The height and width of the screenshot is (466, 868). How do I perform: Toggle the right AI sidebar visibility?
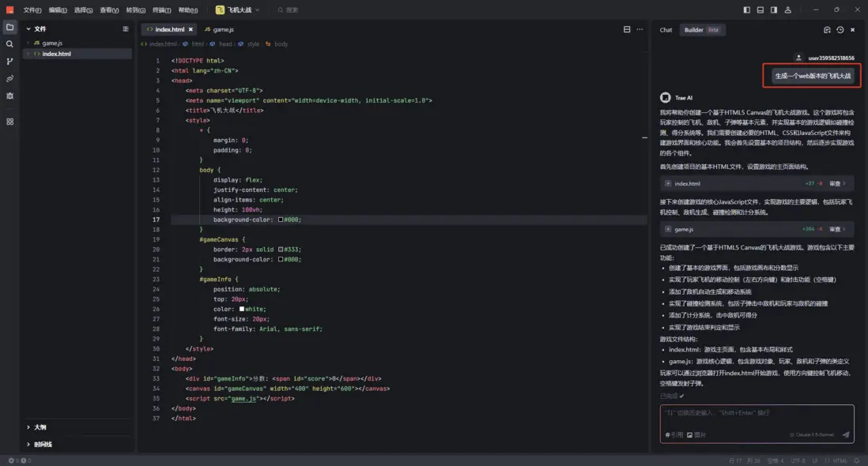pos(773,10)
